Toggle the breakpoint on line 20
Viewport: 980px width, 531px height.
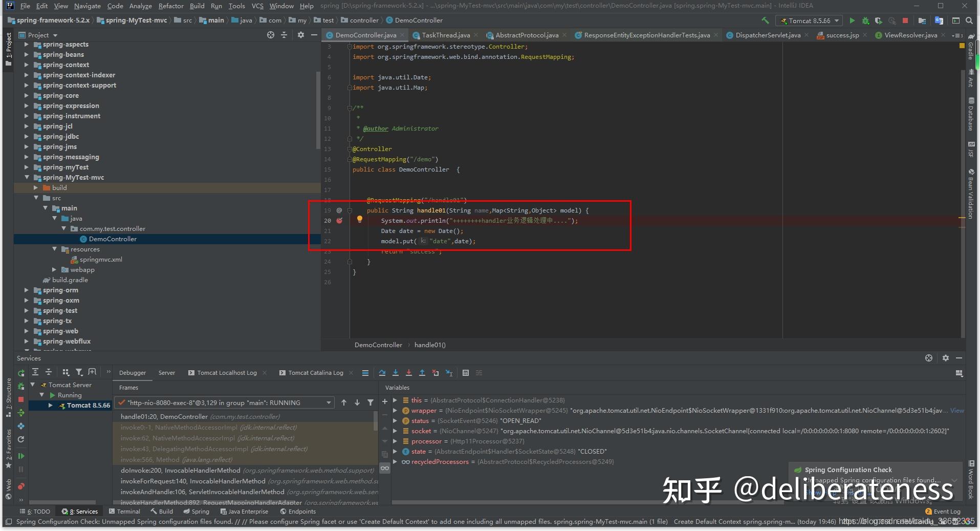click(339, 221)
